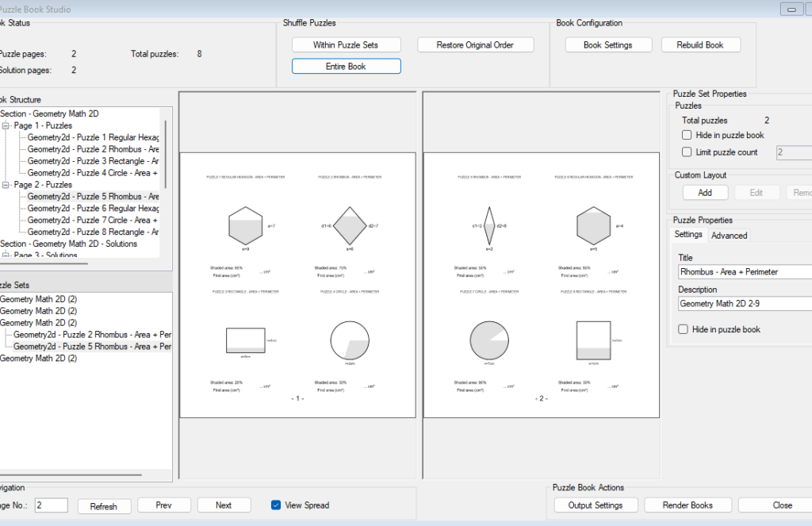Select Puzzle 3 Rectangle tree item

tap(94, 162)
